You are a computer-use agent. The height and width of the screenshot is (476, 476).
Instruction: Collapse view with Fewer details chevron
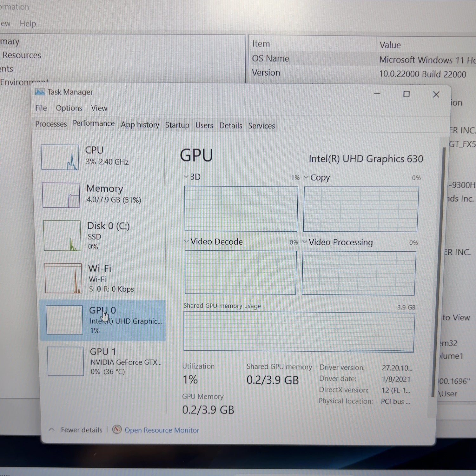(x=52, y=430)
